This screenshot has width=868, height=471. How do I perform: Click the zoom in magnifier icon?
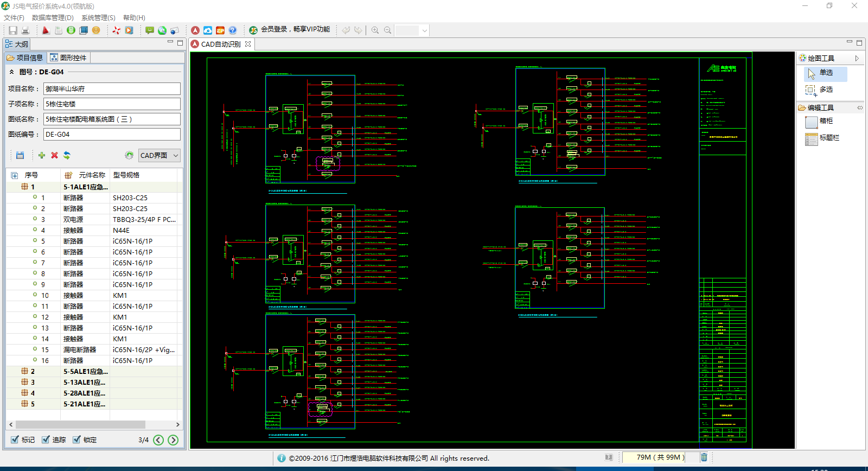click(x=375, y=30)
